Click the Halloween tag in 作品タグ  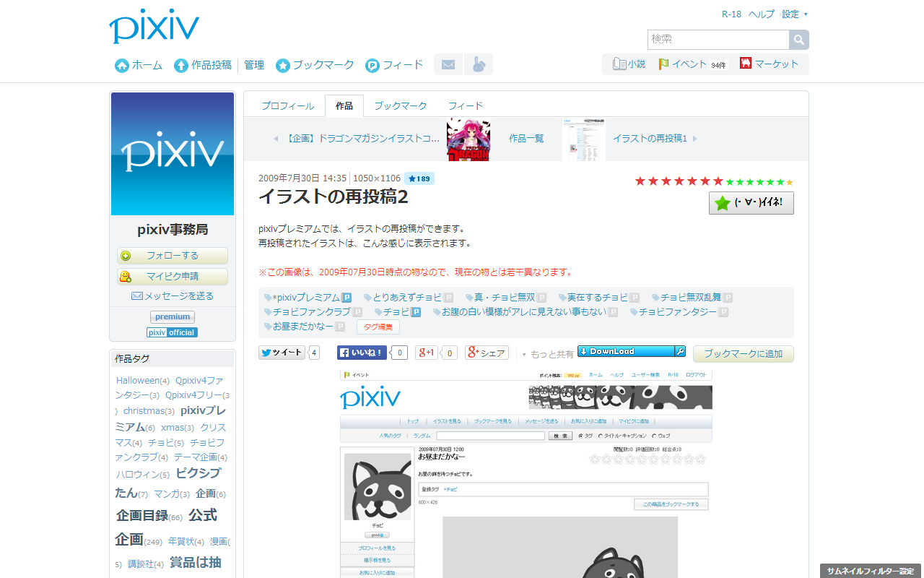tap(137, 381)
